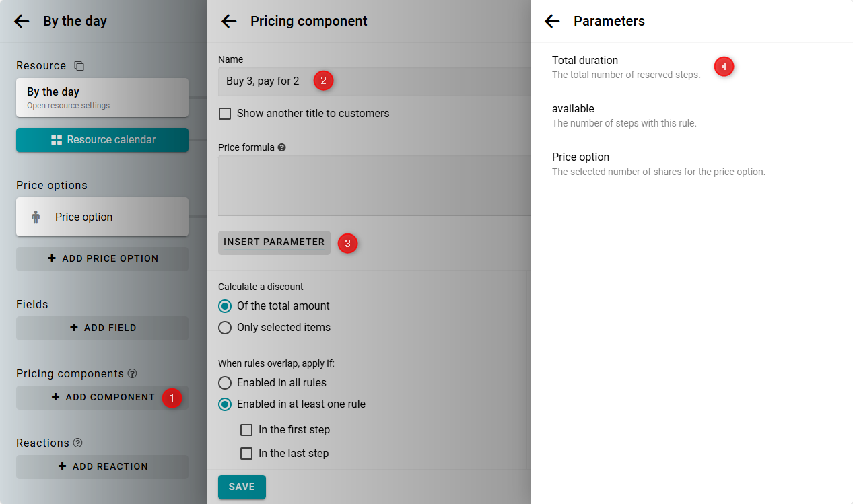This screenshot has height=504, width=853.
Task: Click Reactions help question mark icon
Action: click(78, 443)
